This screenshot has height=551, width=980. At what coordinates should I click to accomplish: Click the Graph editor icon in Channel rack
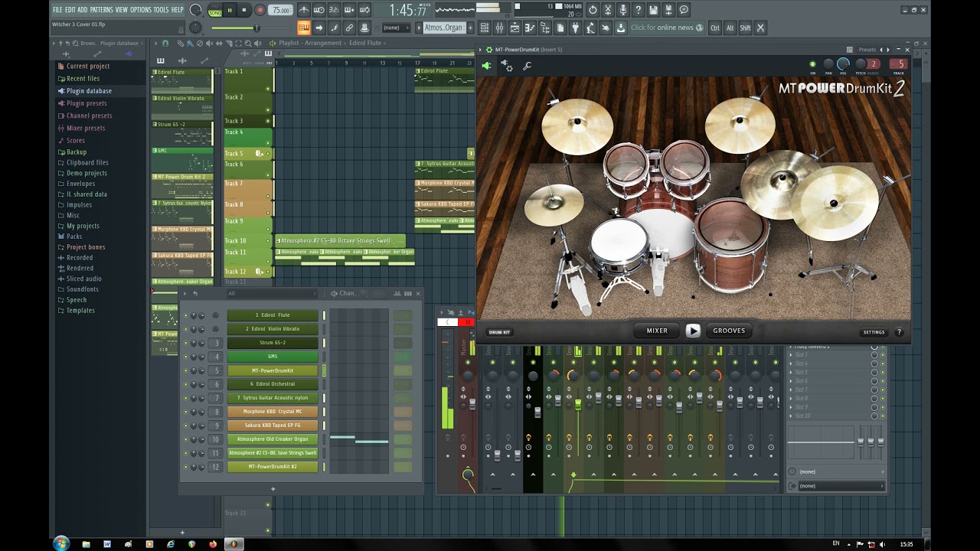point(397,293)
